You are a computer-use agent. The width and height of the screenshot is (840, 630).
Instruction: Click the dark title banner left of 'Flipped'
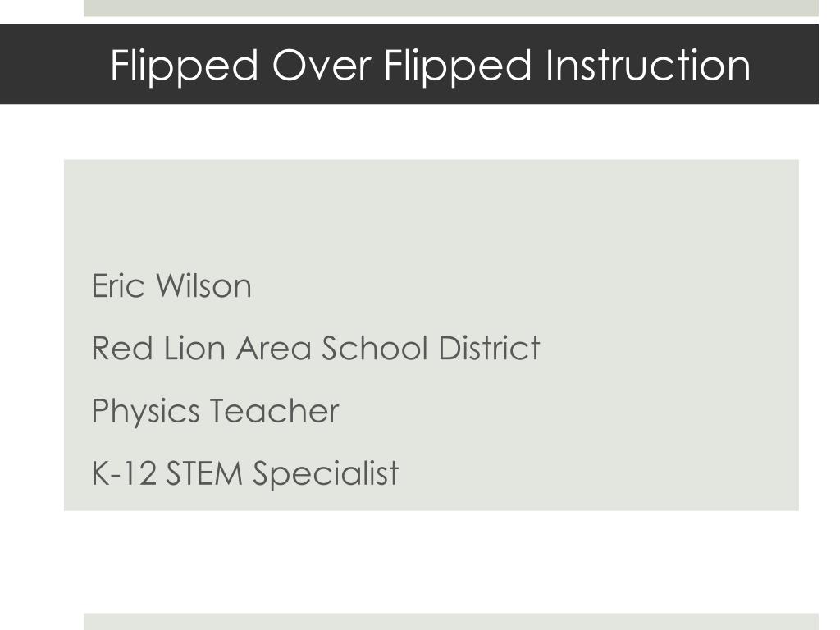(53, 64)
